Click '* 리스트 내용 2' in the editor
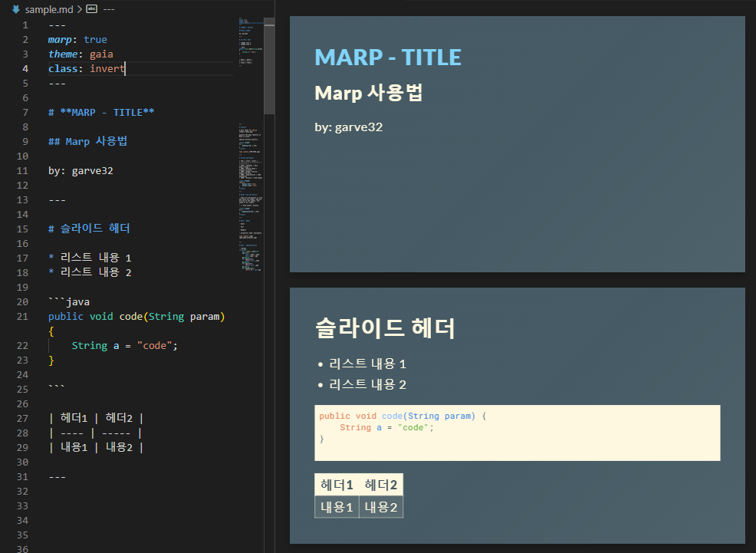Screen dimensions: 756x553 coord(90,272)
